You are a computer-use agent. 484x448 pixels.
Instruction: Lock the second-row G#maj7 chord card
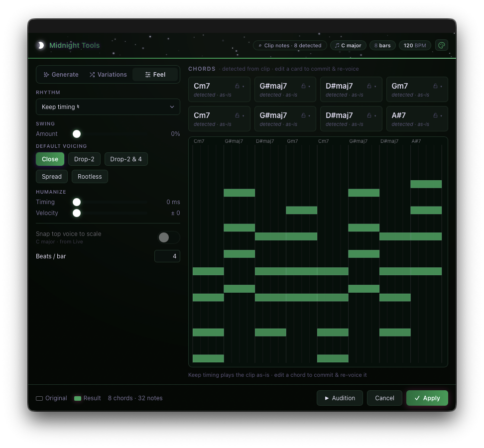pos(303,115)
